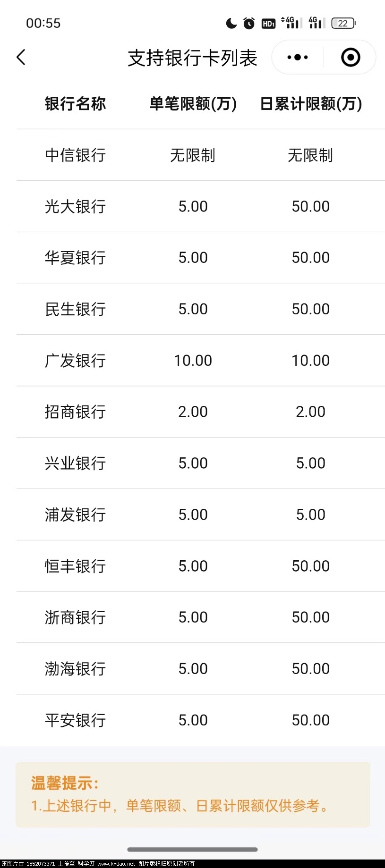Open the three-dot more menu
Screen dimensions: 385x868
(x=298, y=58)
